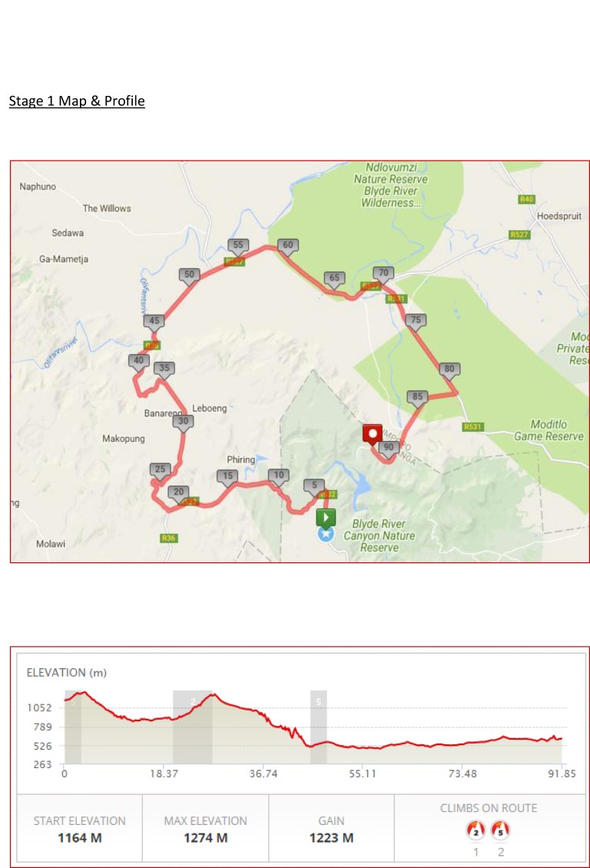Screen dimensions: 590x868
Task: Click the blue star waypoint icon
Action: pos(326,534)
